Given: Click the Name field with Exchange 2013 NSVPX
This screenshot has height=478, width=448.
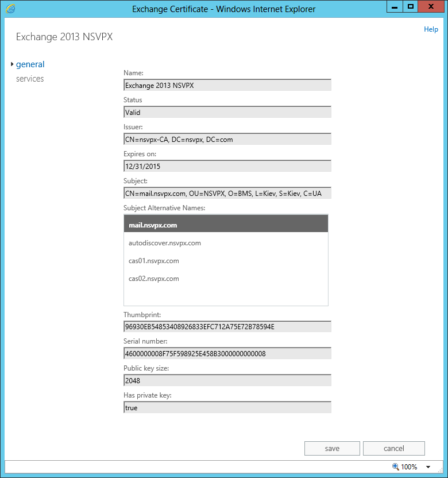Looking at the screenshot, I should pyautogui.click(x=227, y=86).
